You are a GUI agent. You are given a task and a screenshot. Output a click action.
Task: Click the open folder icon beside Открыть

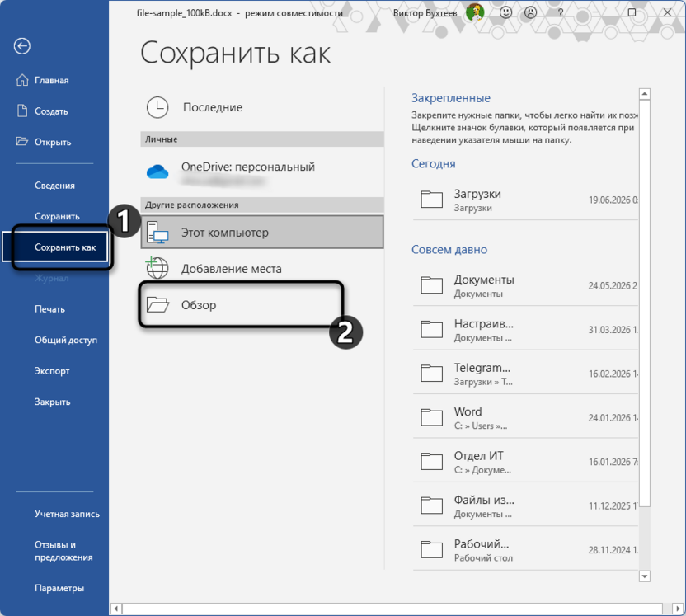(x=22, y=141)
